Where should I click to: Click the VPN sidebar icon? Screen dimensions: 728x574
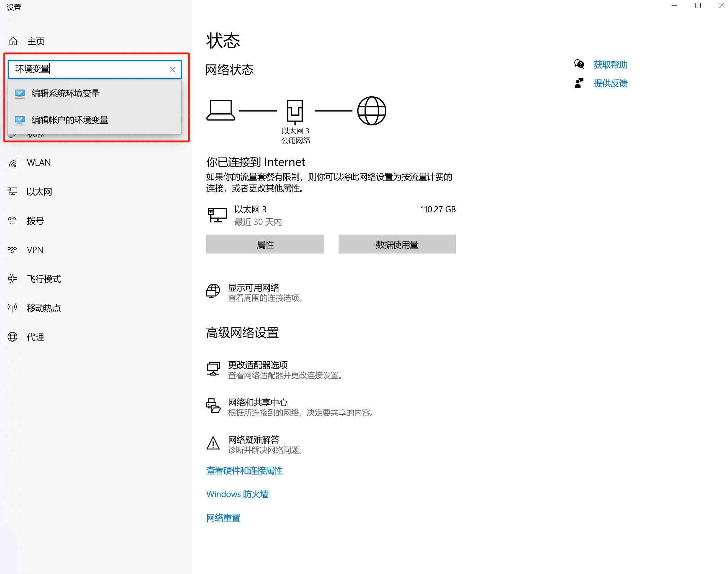point(13,250)
